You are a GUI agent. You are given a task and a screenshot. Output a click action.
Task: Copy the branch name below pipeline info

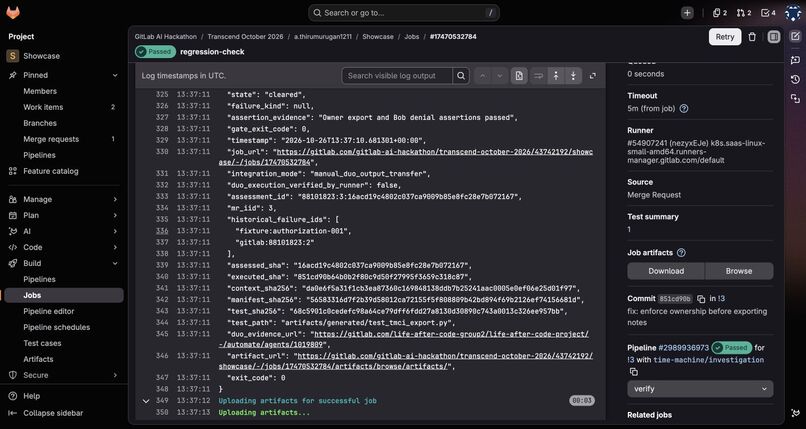pos(633,371)
